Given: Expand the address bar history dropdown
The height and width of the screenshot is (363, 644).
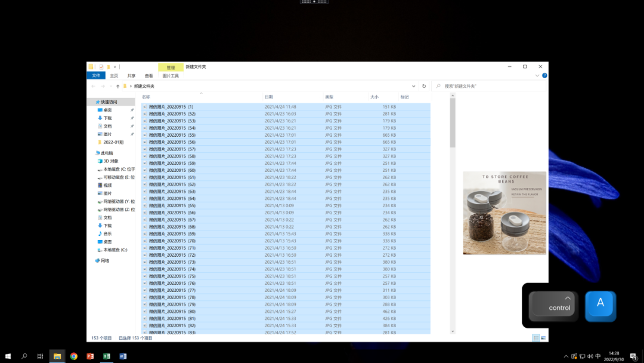Looking at the screenshot, I should coord(414,86).
